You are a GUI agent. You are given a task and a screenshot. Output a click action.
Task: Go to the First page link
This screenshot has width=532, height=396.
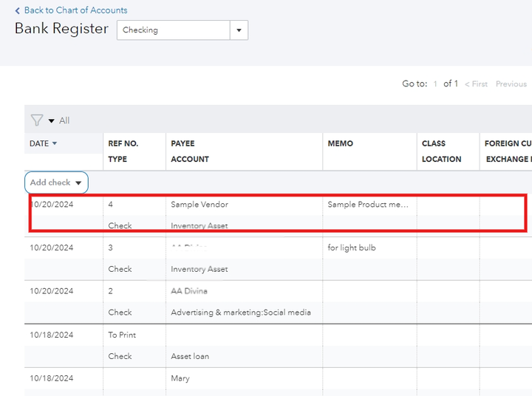476,84
